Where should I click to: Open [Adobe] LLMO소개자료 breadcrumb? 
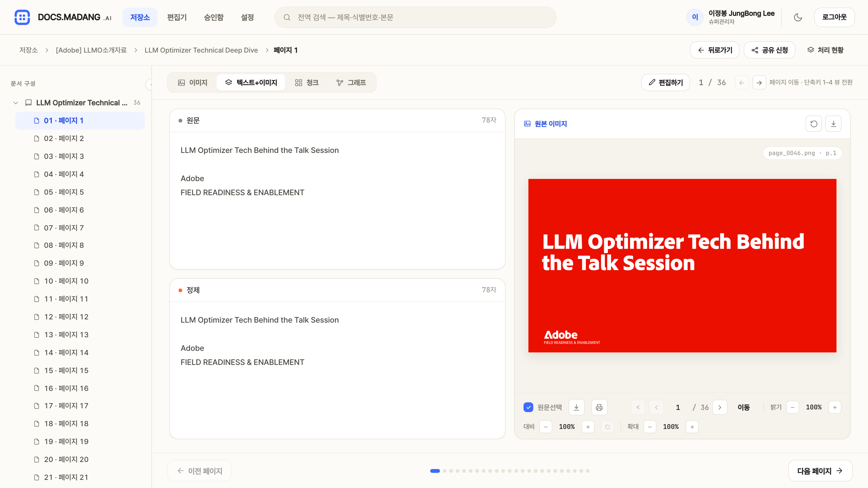91,50
